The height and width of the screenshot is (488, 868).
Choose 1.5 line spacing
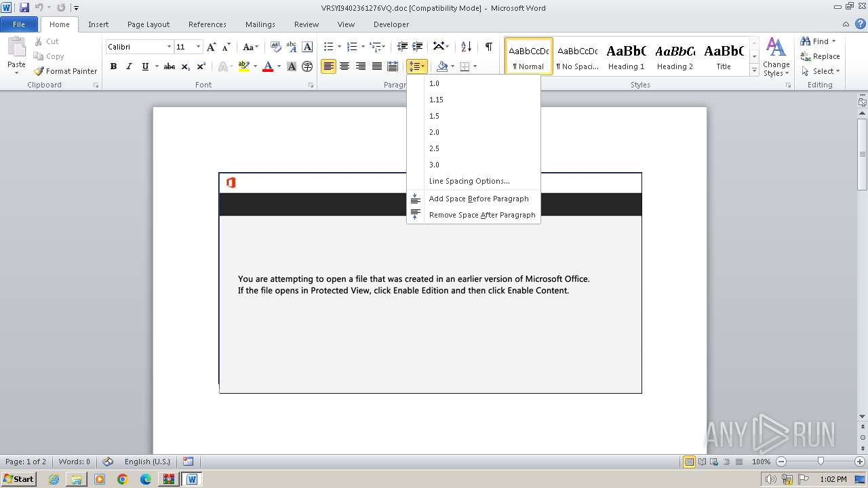pyautogui.click(x=473, y=116)
